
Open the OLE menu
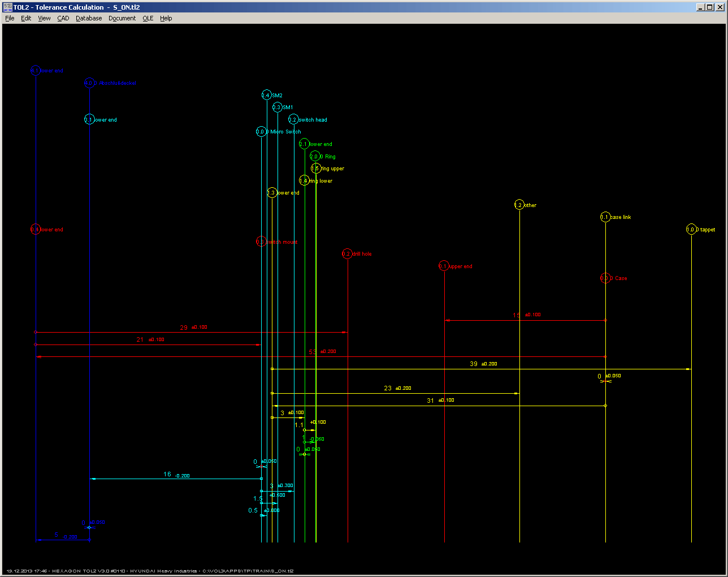tap(148, 18)
